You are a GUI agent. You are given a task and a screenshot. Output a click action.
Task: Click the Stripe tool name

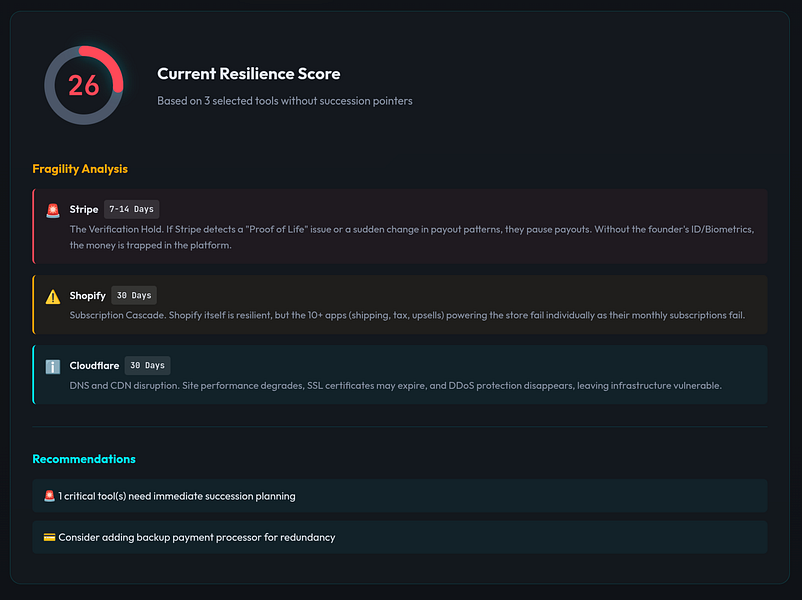[84, 209]
